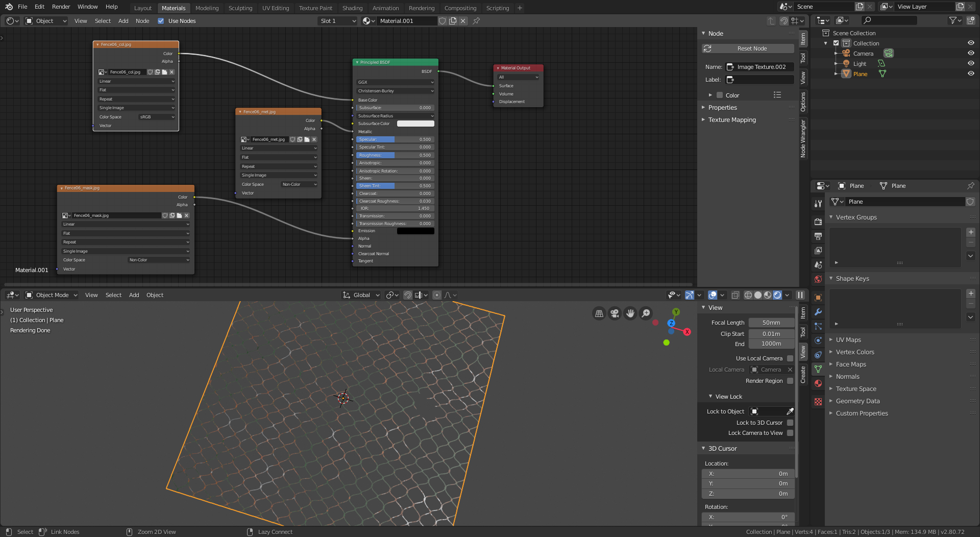The image size is (980, 537).
Task: Click the zoom view magnifier icon
Action: [646, 313]
